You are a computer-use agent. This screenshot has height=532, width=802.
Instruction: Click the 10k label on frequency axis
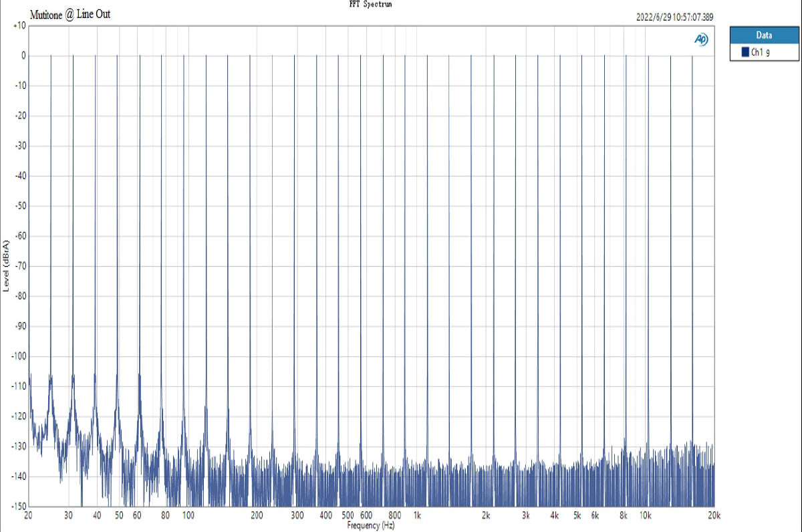click(645, 515)
